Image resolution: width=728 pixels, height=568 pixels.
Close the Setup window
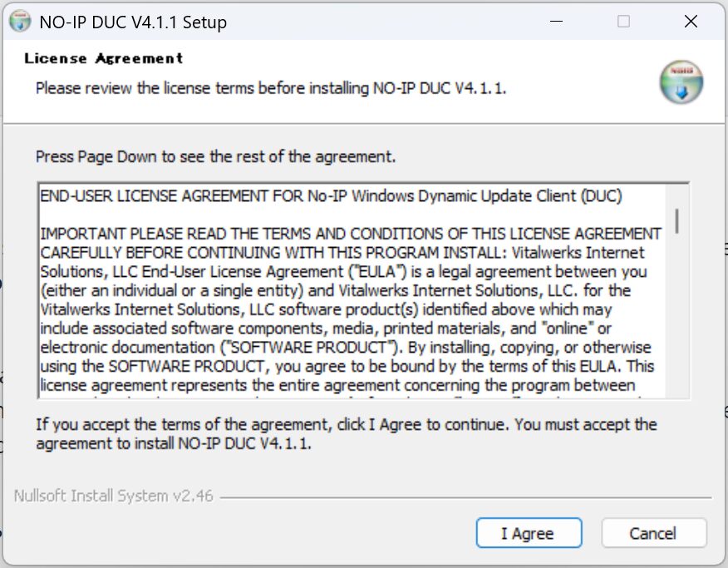pos(691,22)
